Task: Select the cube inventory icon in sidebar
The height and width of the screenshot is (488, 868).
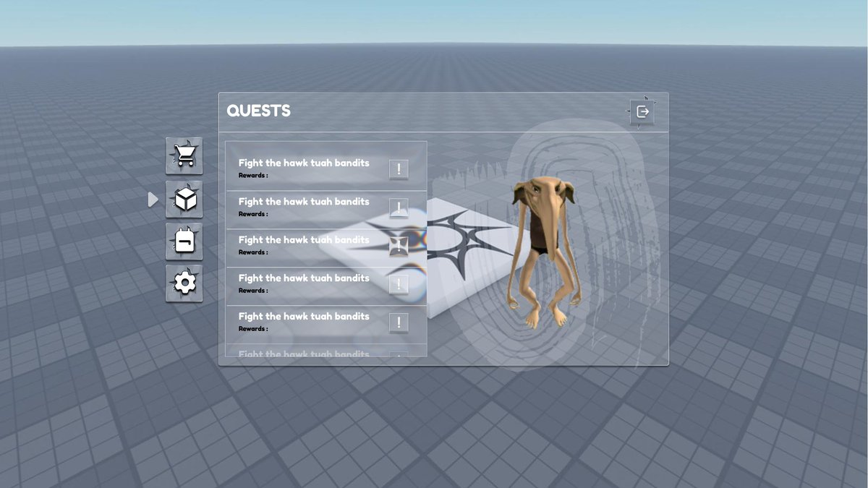Action: [183, 199]
